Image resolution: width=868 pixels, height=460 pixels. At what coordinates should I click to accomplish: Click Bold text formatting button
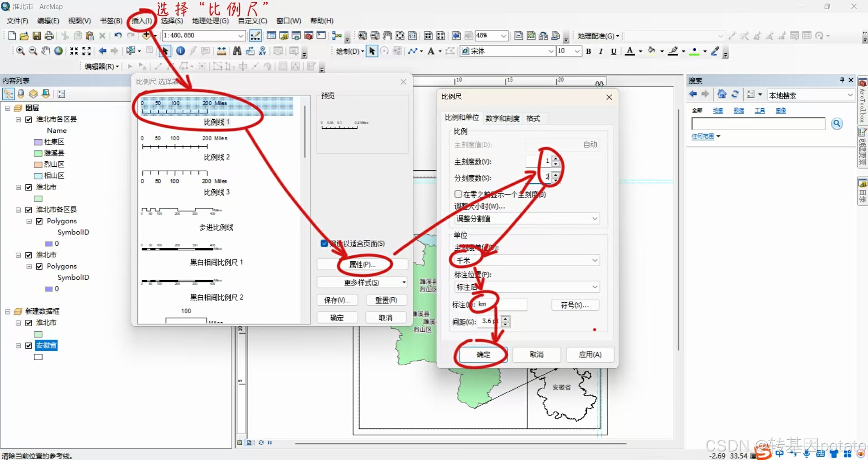click(x=589, y=51)
